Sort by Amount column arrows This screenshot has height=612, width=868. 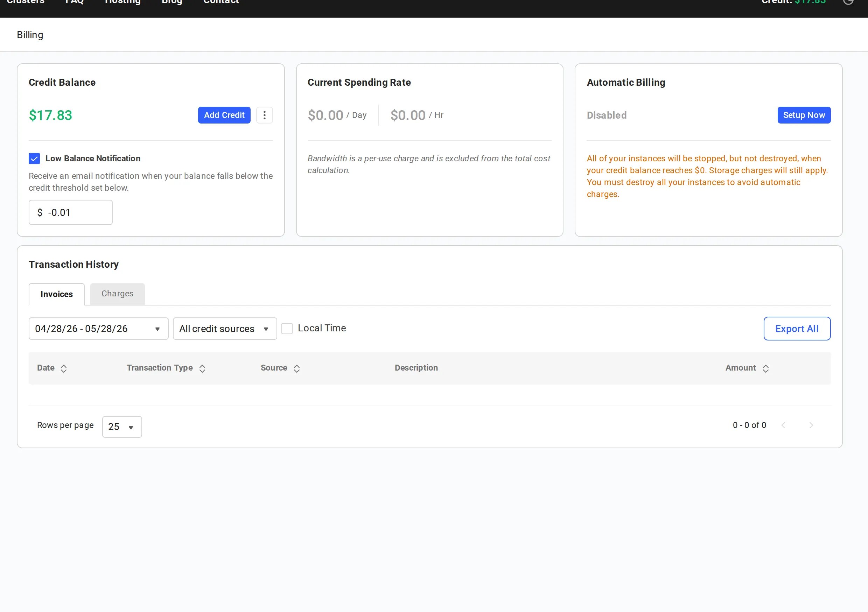(x=765, y=368)
